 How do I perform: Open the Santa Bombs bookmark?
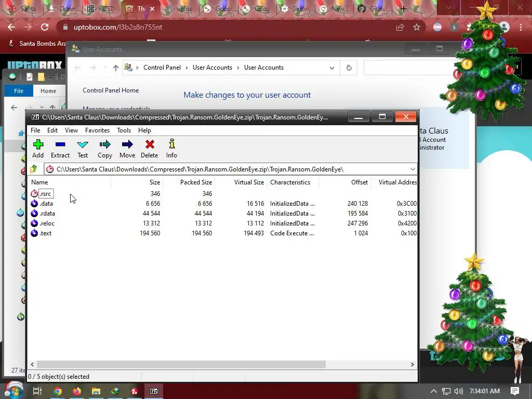point(37,44)
